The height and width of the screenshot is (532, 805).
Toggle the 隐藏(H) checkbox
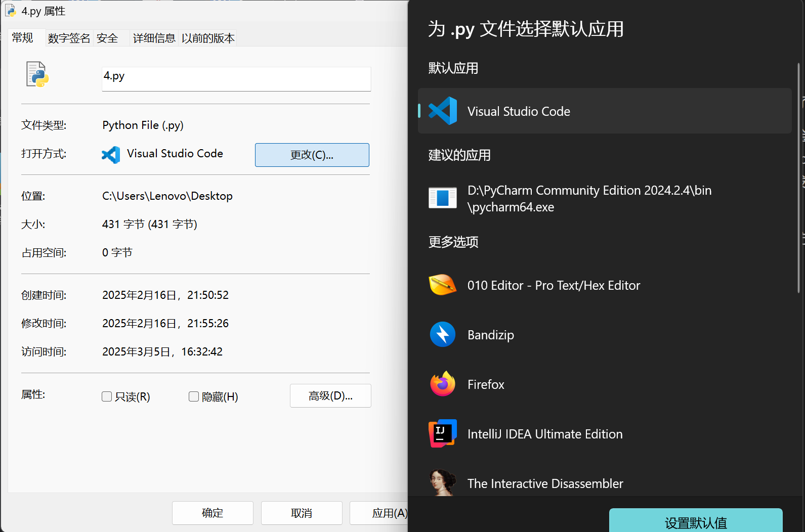point(194,396)
